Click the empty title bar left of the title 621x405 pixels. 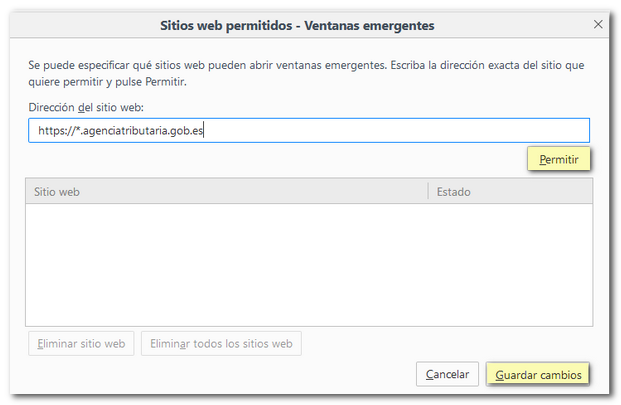point(80,23)
